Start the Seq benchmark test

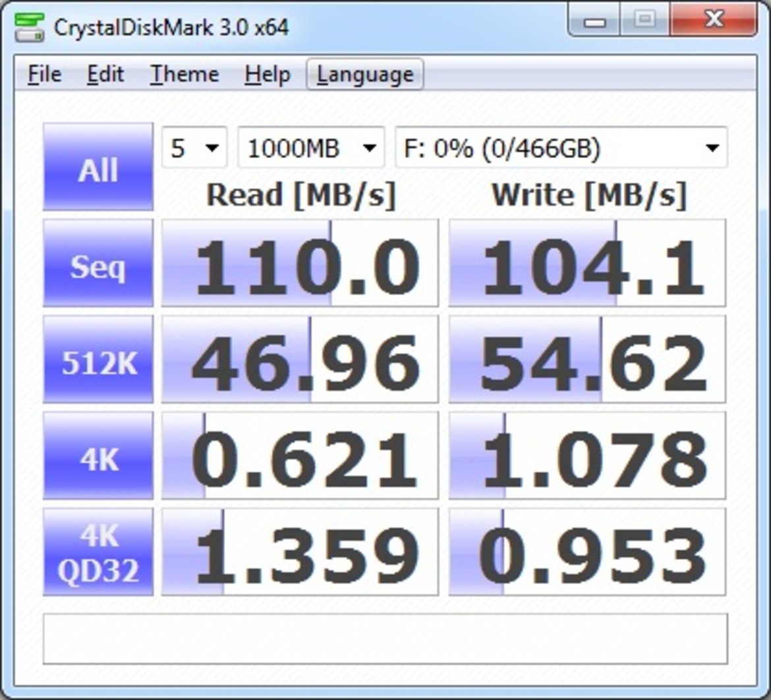pos(98,263)
